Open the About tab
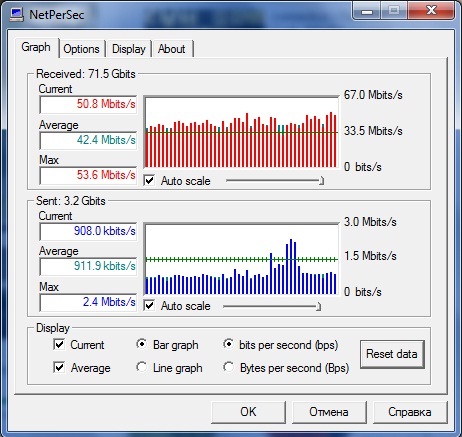This screenshot has width=462, height=437. pos(171,49)
